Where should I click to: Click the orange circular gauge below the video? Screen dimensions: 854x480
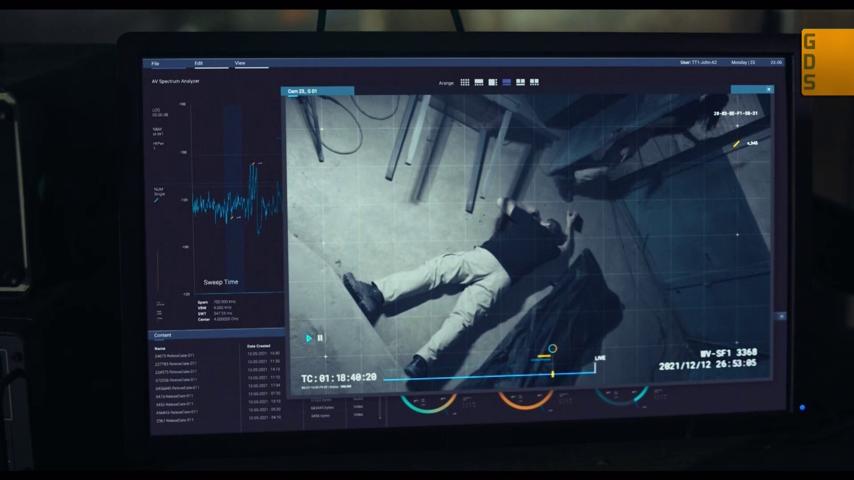point(525,400)
